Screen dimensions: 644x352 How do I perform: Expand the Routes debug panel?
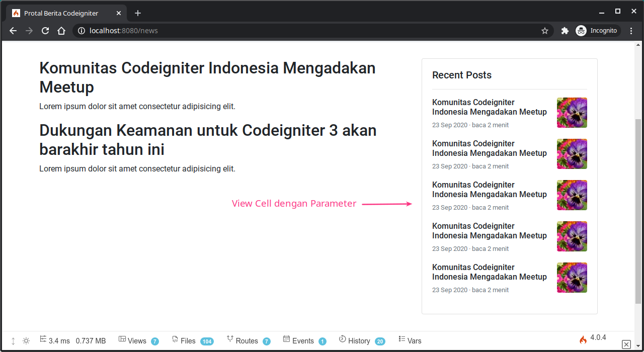coord(248,341)
